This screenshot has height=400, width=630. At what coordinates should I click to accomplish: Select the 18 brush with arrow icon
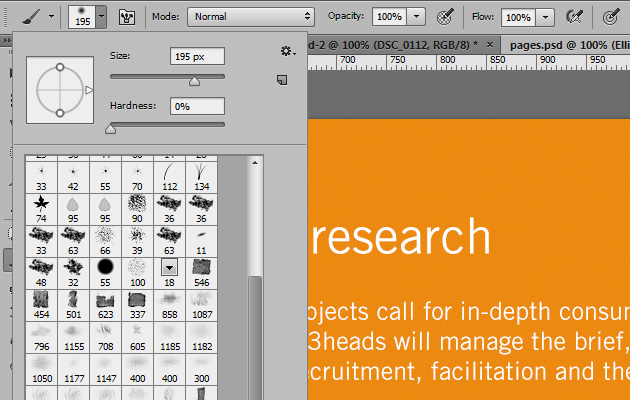click(170, 273)
